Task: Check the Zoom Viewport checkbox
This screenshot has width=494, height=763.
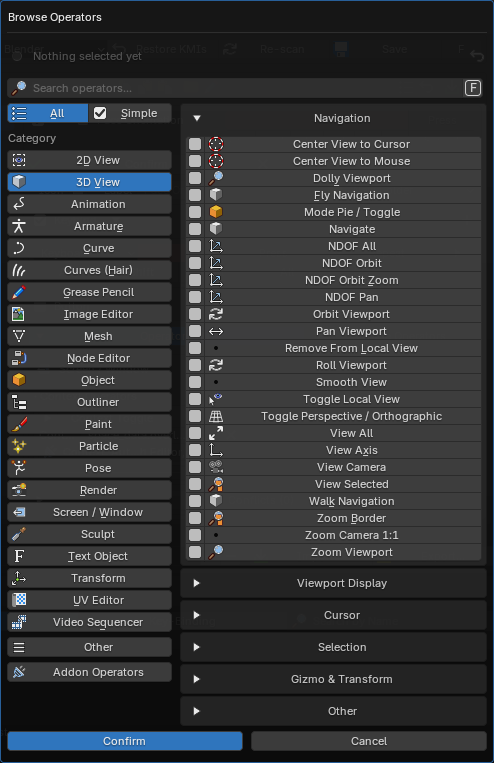Action: (195, 552)
